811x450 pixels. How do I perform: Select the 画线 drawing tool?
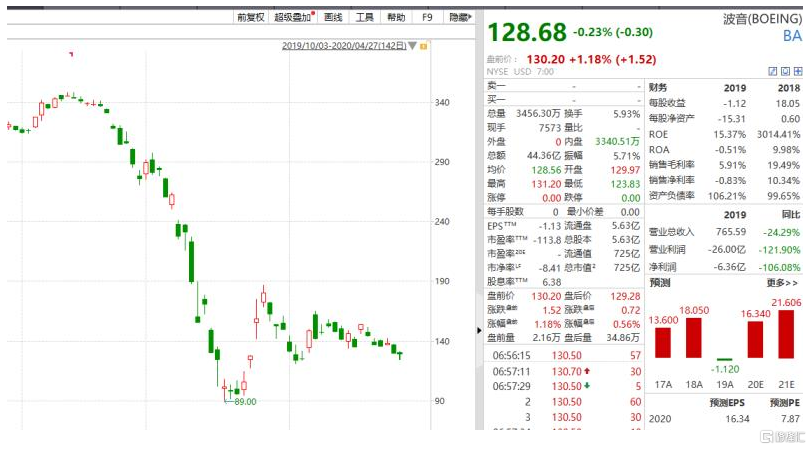(333, 18)
